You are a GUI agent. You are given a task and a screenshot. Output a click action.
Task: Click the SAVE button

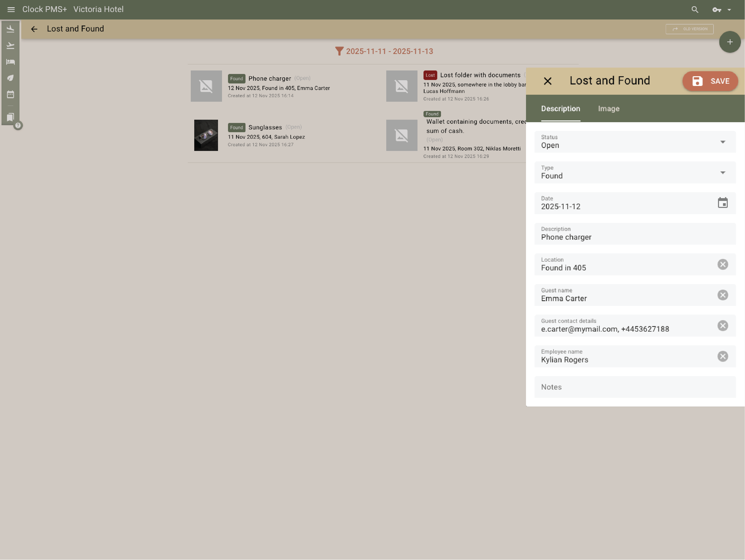click(710, 81)
